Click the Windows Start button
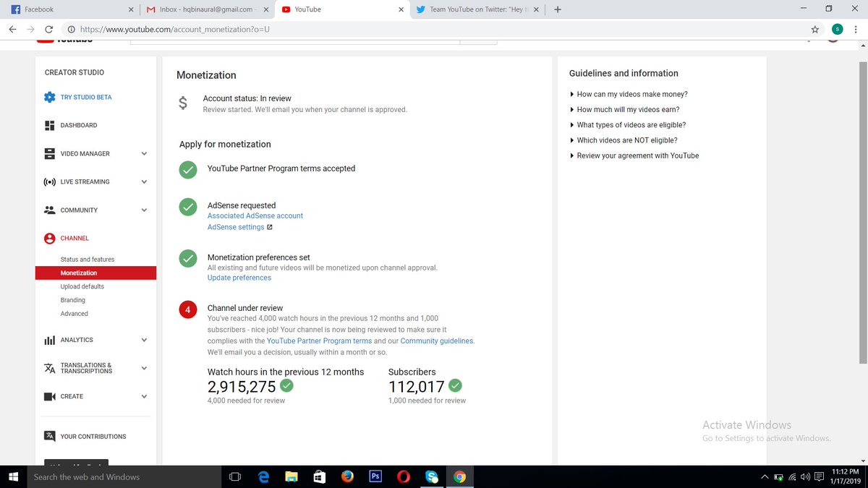 [12, 476]
